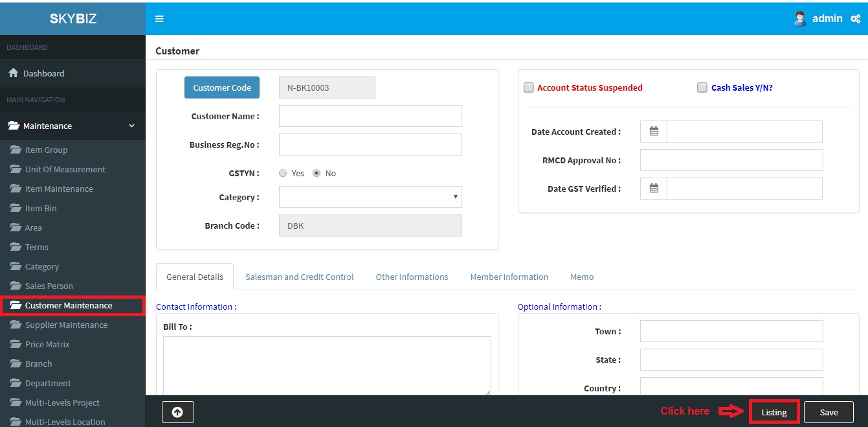Image resolution: width=868 pixels, height=427 pixels.
Task: Click the hamburger menu icon
Action: [159, 19]
